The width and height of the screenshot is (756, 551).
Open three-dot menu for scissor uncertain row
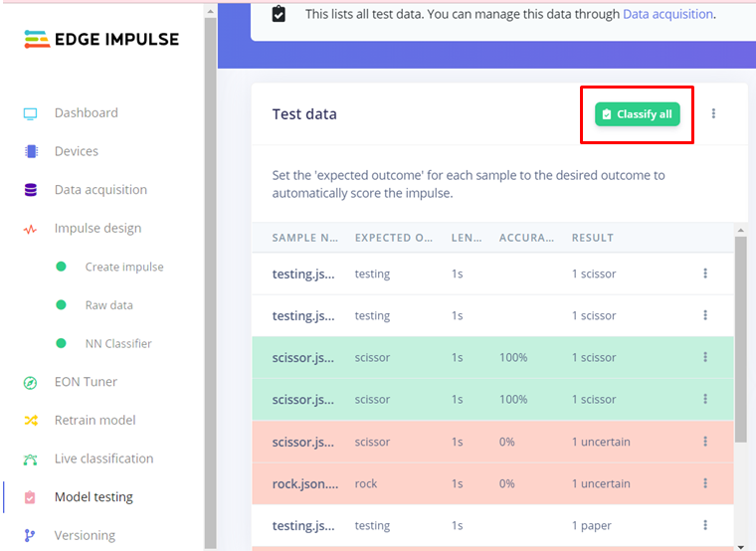(705, 442)
